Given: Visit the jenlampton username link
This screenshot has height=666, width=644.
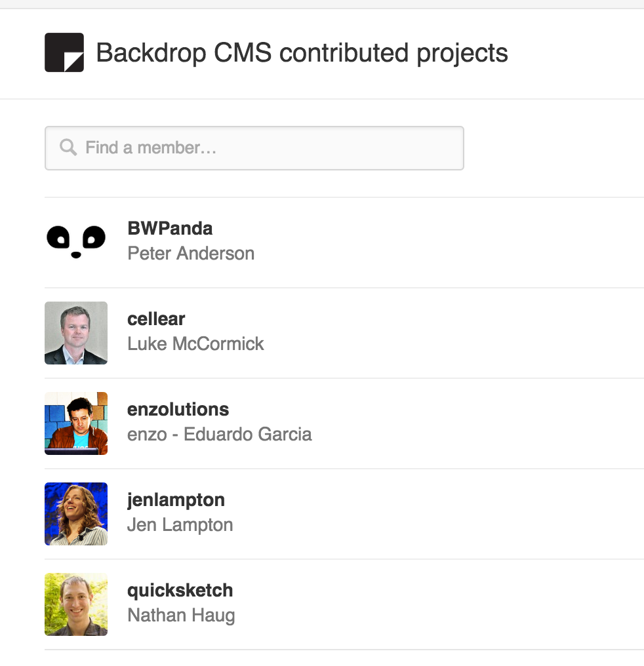Looking at the screenshot, I should pos(176,500).
